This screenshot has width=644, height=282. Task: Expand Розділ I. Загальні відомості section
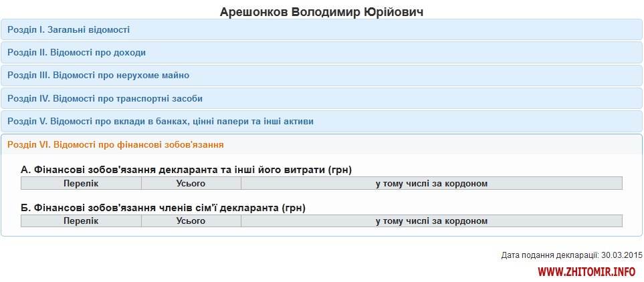(x=68, y=29)
